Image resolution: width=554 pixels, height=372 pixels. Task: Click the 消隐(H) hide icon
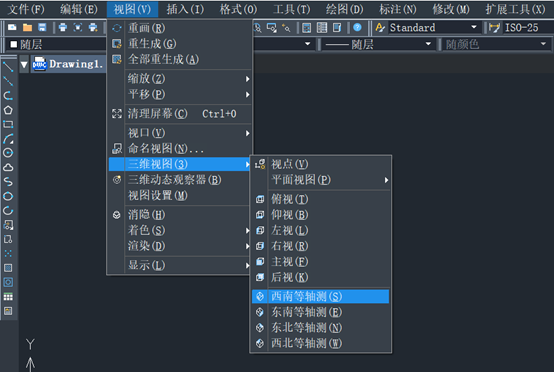click(x=117, y=215)
